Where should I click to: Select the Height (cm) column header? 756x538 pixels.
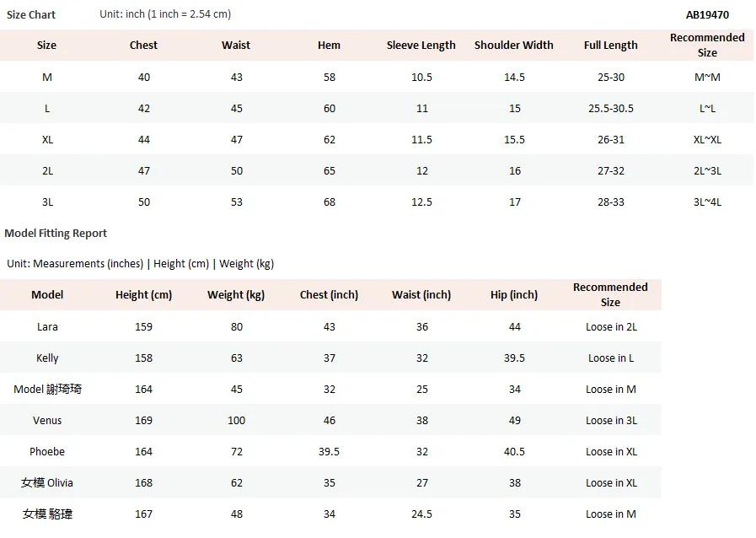[x=143, y=295]
